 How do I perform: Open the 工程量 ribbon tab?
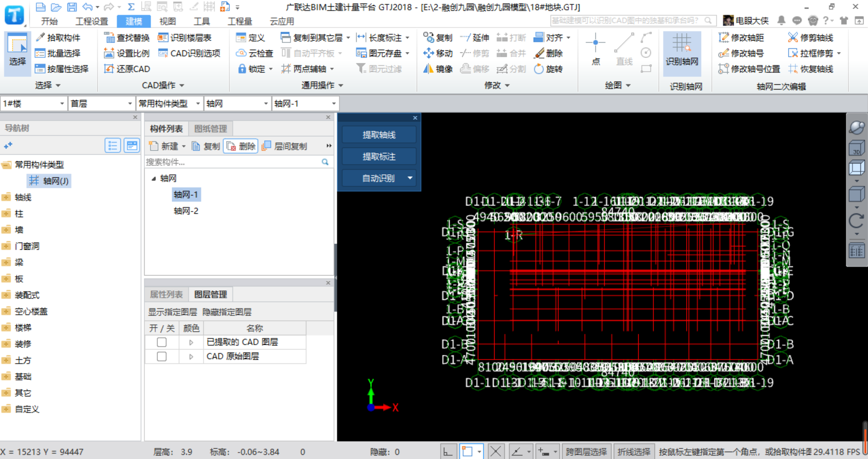click(x=240, y=21)
